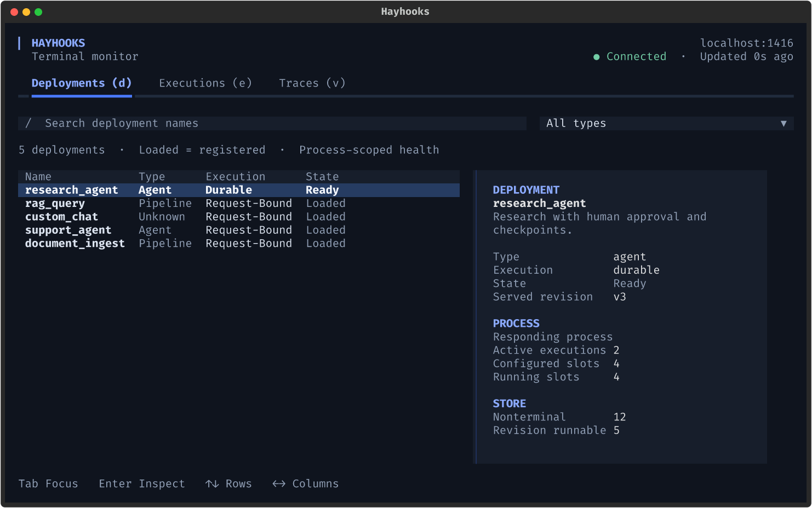Click the localhost:1416 host address
The width and height of the screenshot is (812, 508).
pyautogui.click(x=747, y=43)
